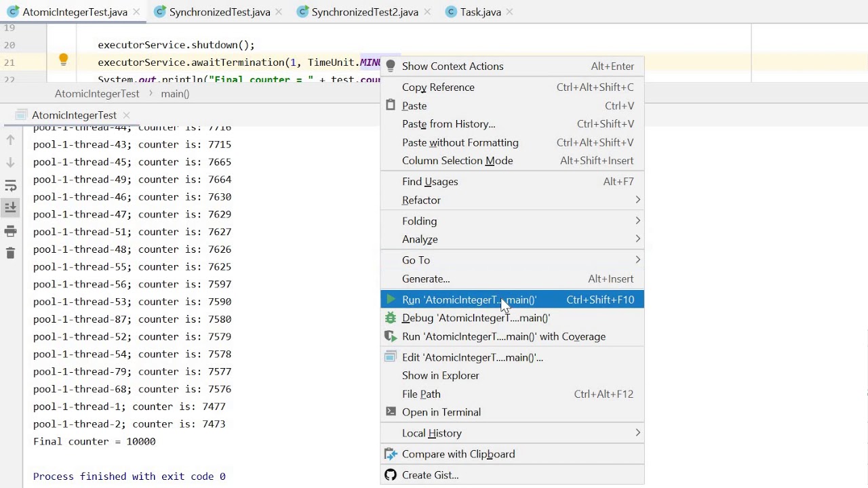Toggle soft-wrap in the run console
This screenshot has width=868, height=488.
pos(10,186)
